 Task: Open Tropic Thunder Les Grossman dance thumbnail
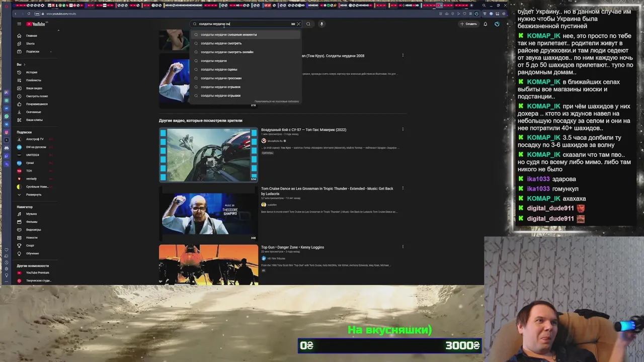pyautogui.click(x=208, y=214)
